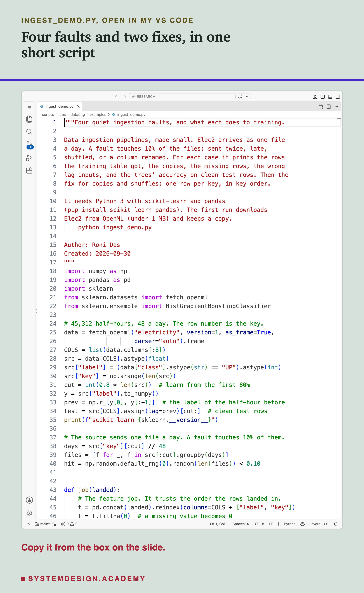Viewport: 364px width, 593px height.
Task: Open the Copilot chat icon in title bar
Action: tap(240, 97)
